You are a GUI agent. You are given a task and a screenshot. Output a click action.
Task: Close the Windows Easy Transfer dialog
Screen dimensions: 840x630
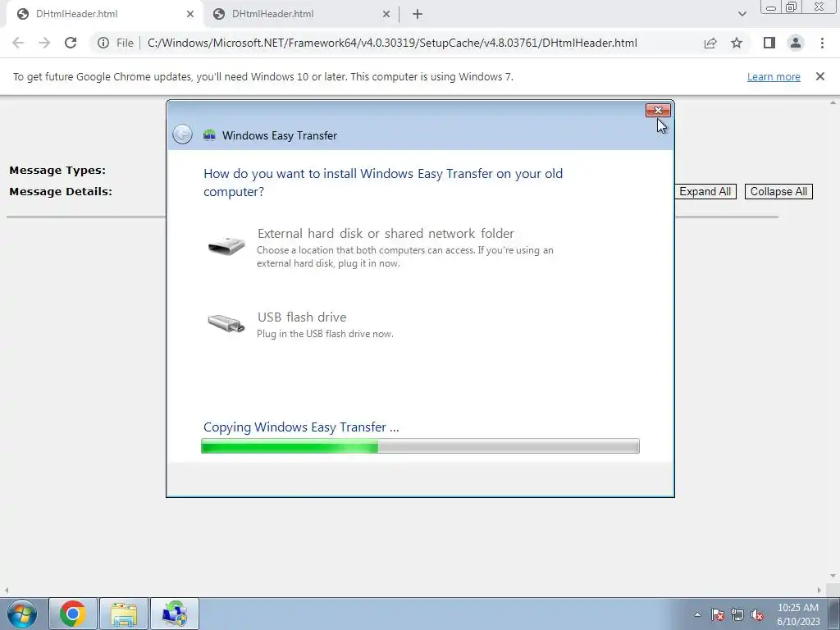658,111
